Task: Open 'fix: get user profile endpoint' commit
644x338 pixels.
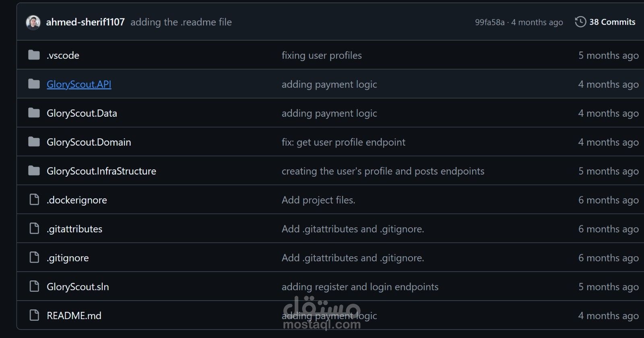Action: pyautogui.click(x=343, y=142)
